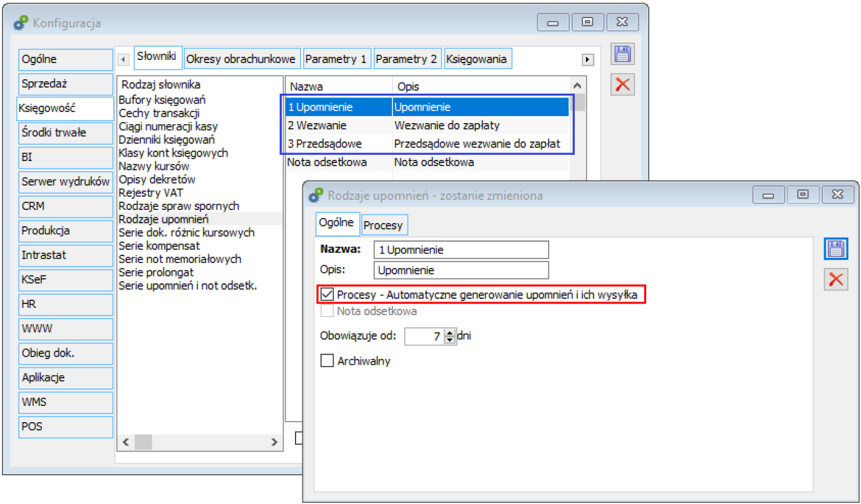The height and width of the screenshot is (504, 861).
Task: Select Rodzaje upomnień entry
Action: click(x=200, y=219)
